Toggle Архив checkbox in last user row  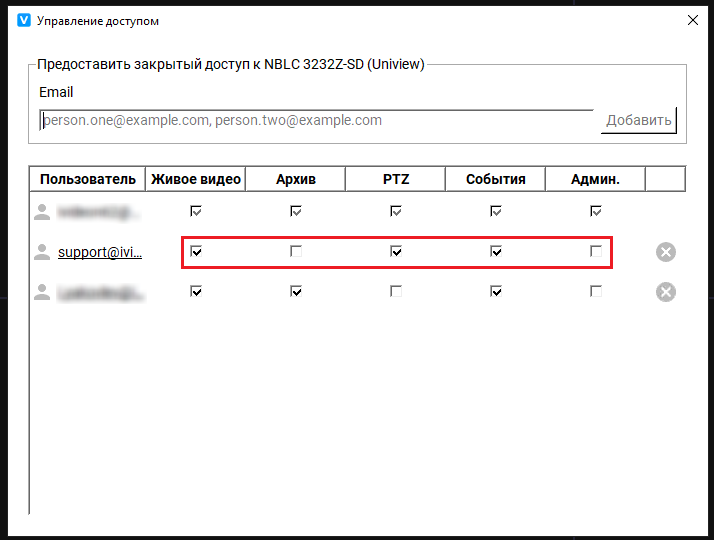[296, 291]
